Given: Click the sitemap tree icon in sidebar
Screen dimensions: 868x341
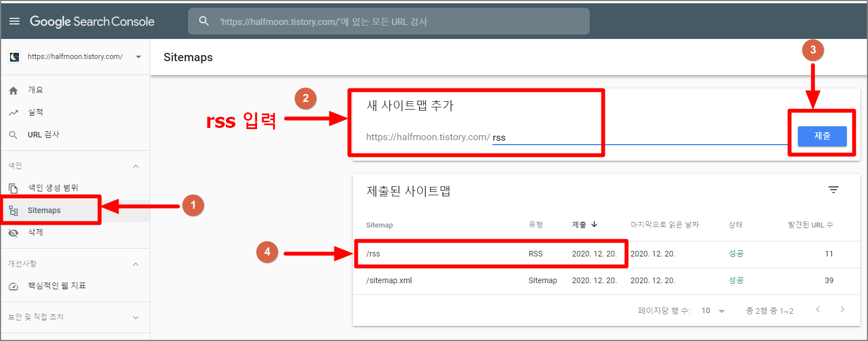Looking at the screenshot, I should [14, 210].
